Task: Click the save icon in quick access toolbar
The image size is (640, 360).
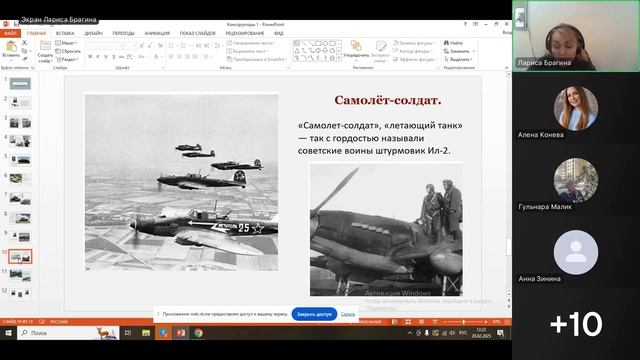Action: click(16, 24)
